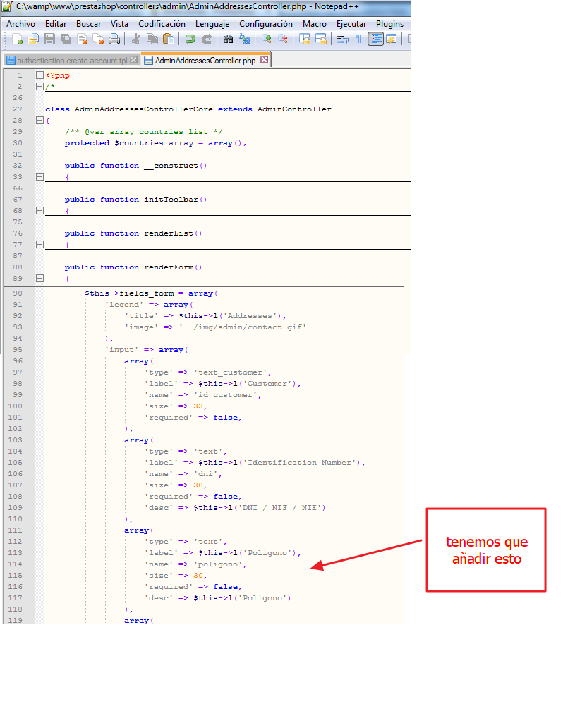Click line number 113 in the margin
Screen dimensions: 563x728
(15, 553)
